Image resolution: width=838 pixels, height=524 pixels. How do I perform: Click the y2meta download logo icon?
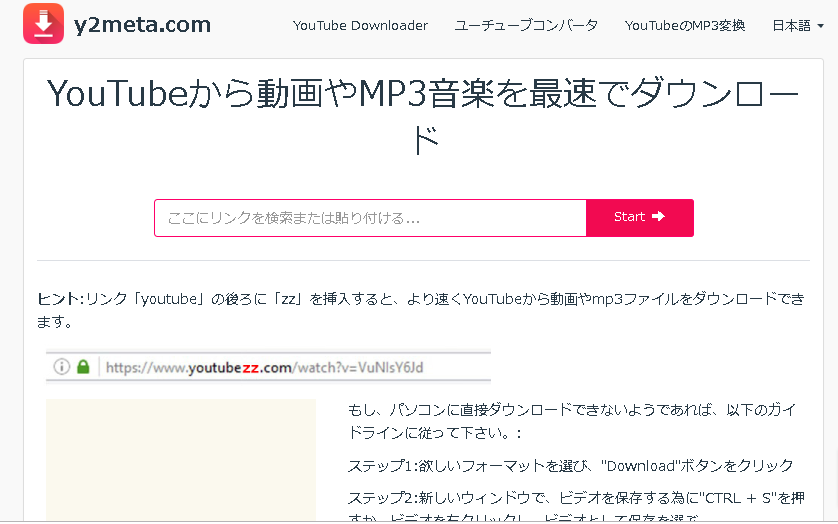click(43, 24)
